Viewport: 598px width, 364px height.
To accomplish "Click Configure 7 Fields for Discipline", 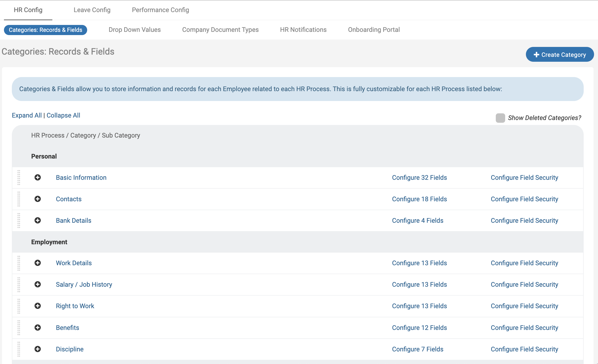I will (418, 349).
